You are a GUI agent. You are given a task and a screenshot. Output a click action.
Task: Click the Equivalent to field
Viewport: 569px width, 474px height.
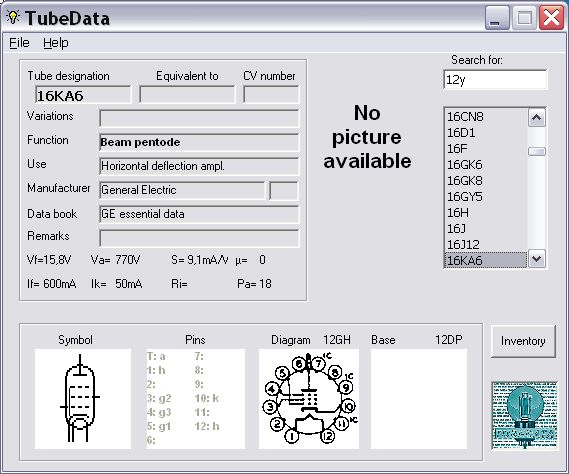(187, 95)
